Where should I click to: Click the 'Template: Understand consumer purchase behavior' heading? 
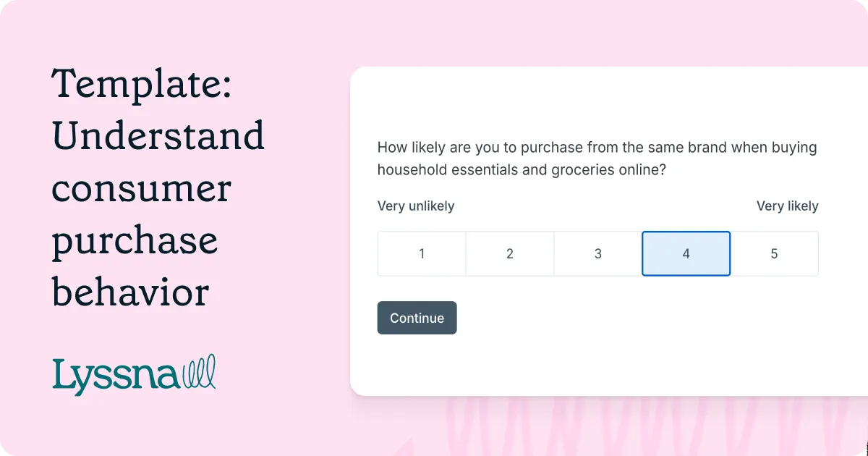click(x=158, y=188)
